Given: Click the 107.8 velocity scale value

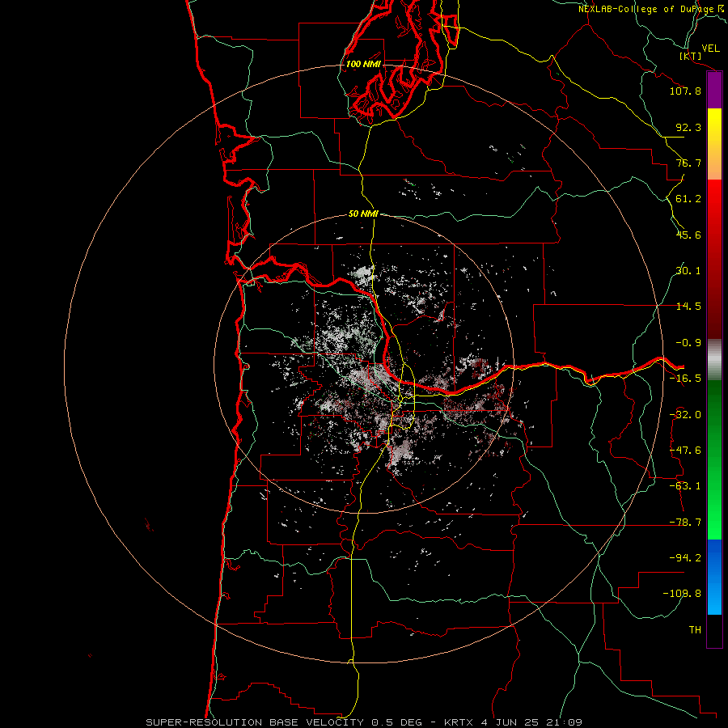Looking at the screenshot, I should click(685, 91).
